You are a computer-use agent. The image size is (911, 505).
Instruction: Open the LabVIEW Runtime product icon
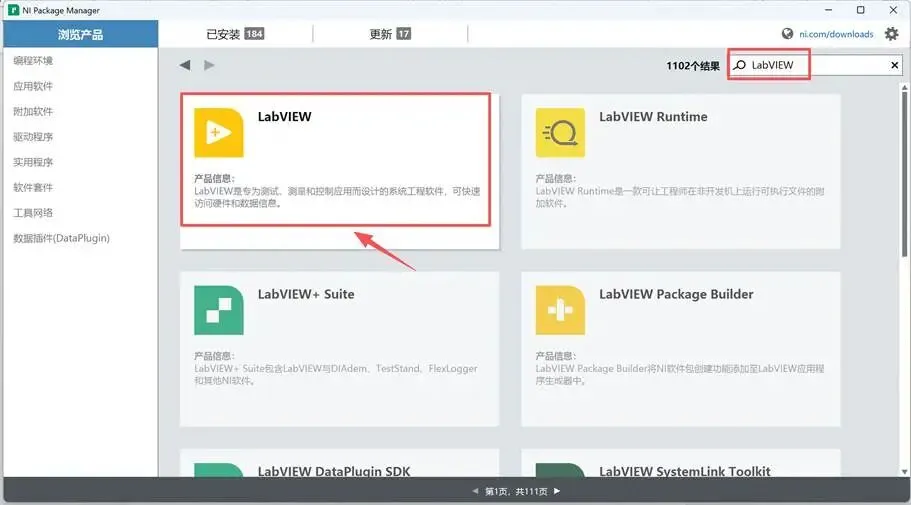click(560, 132)
